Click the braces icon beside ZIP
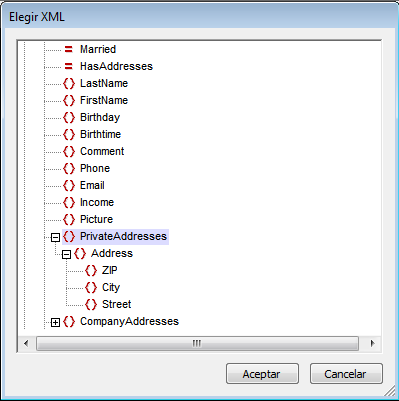399x401 pixels. [x=91, y=270]
